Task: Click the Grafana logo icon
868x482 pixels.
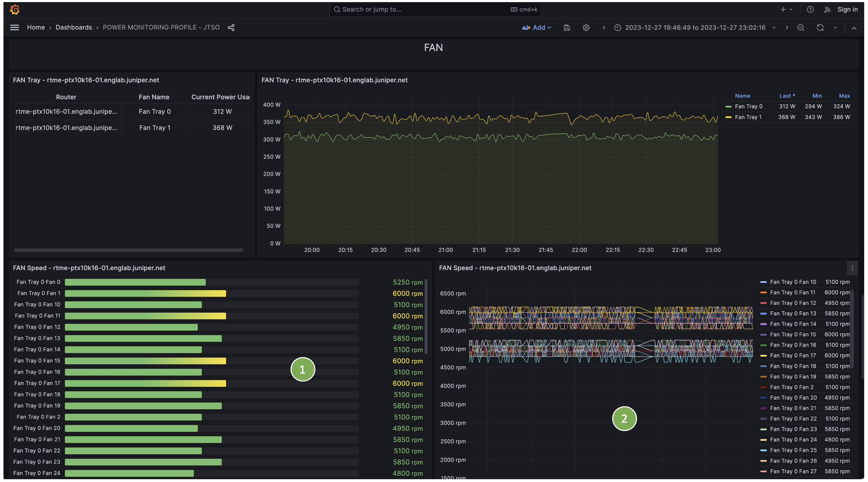Action: 15,9
